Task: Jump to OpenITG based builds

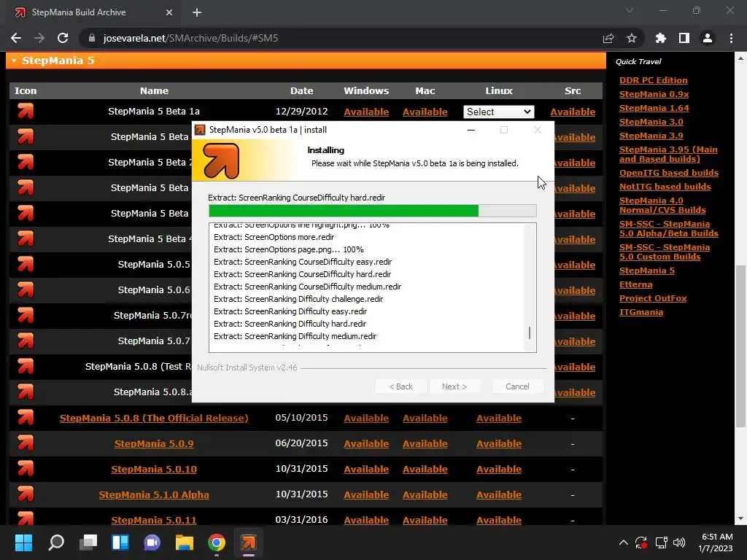Action: (x=668, y=173)
